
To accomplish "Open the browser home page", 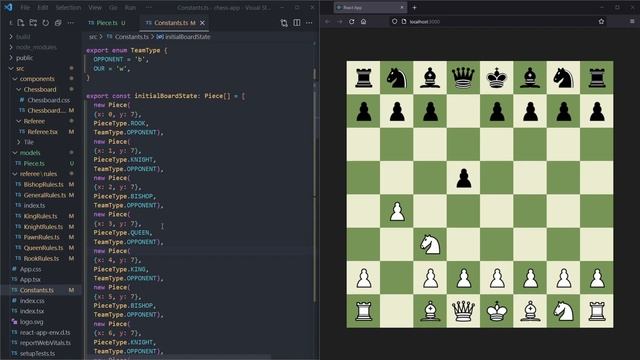I will coord(363,22).
